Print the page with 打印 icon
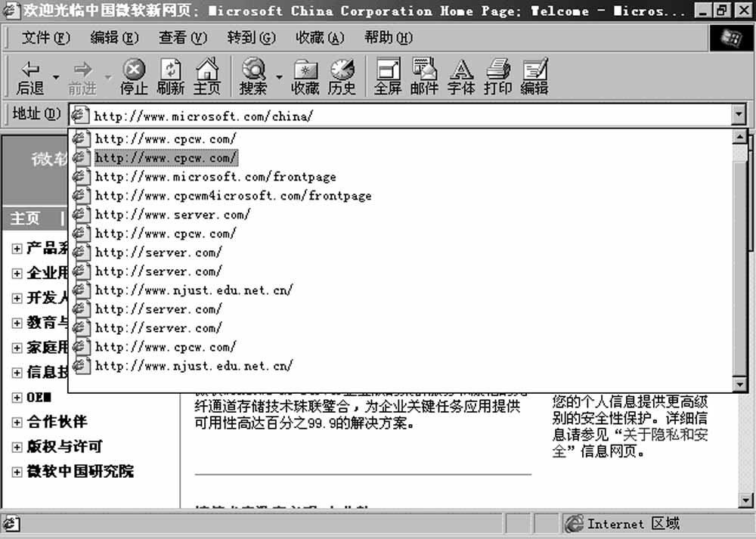756x539 pixels. [x=497, y=76]
